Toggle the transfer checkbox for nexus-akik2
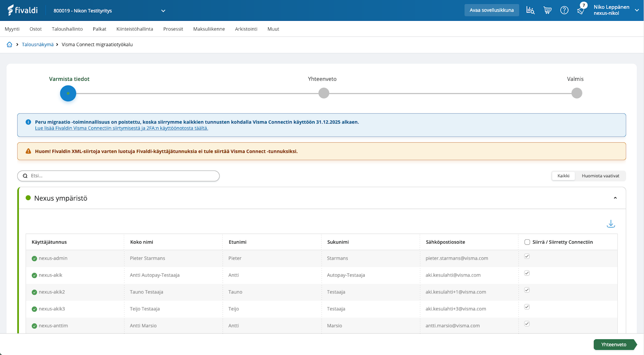This screenshot has height=355, width=644. 527,290
